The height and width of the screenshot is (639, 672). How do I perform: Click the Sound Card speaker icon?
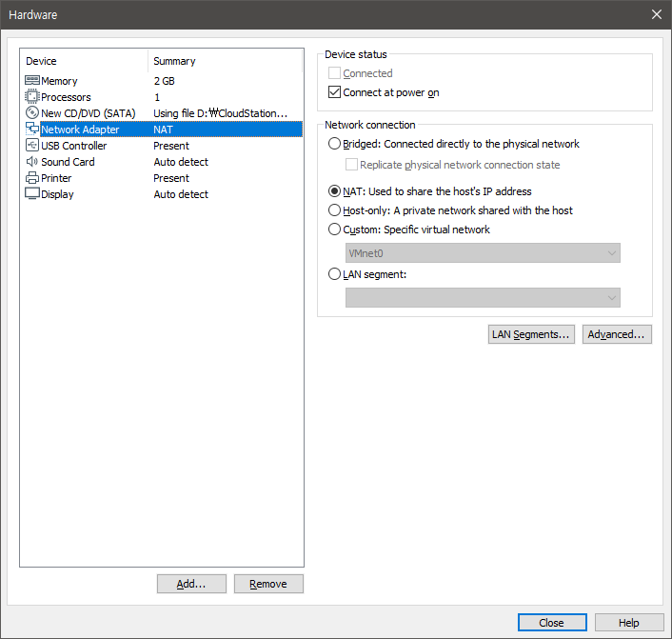click(x=32, y=161)
